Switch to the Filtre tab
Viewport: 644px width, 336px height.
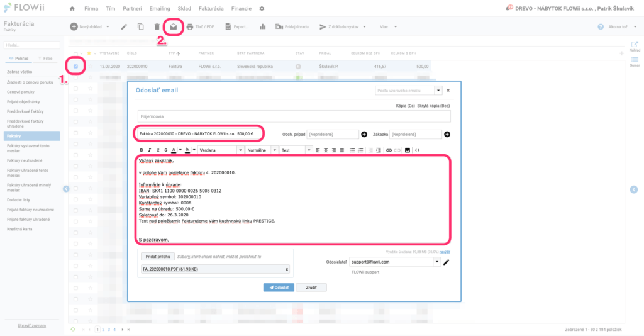45,59
